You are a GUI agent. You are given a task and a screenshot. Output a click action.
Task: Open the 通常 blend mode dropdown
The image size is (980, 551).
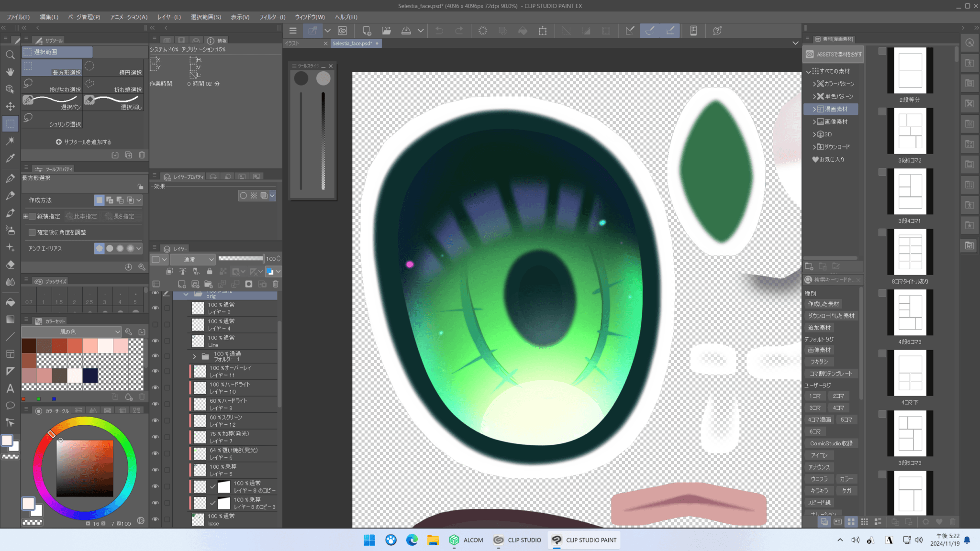(193, 259)
